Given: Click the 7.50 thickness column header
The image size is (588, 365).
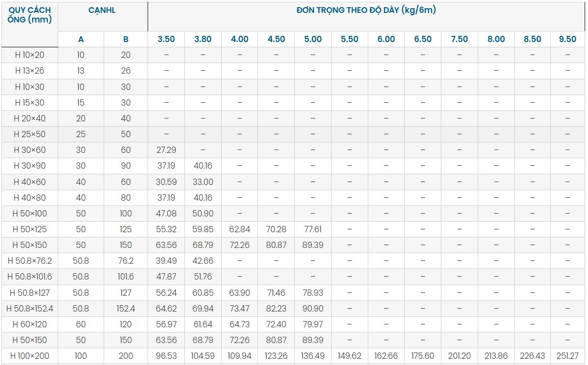Looking at the screenshot, I should (x=460, y=39).
